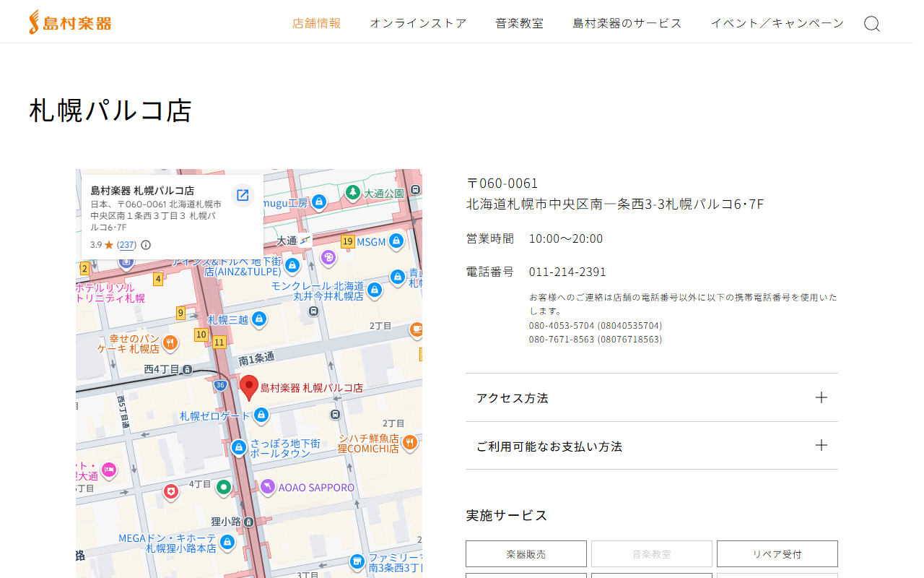The height and width of the screenshot is (578, 924).
Task: Click the 楽器販売 service button
Action: tap(526, 554)
